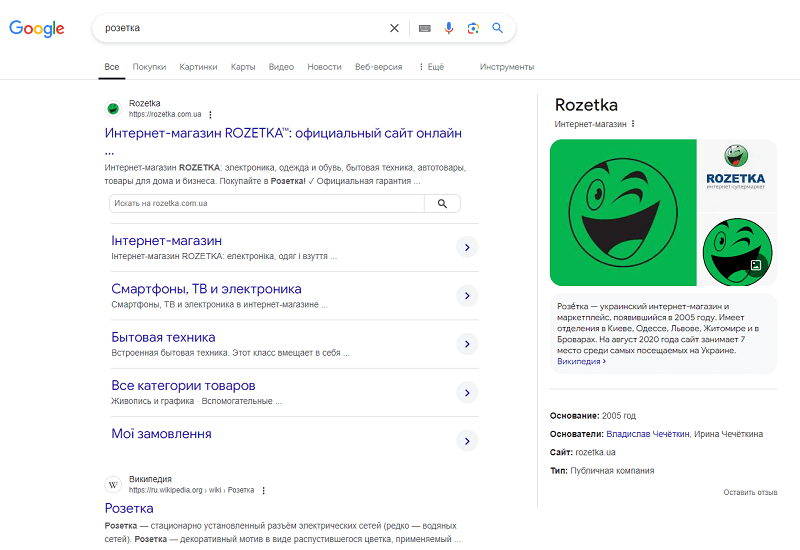This screenshot has height=550, width=800.
Task: Switch to the Покупки tab
Action: coord(149,67)
